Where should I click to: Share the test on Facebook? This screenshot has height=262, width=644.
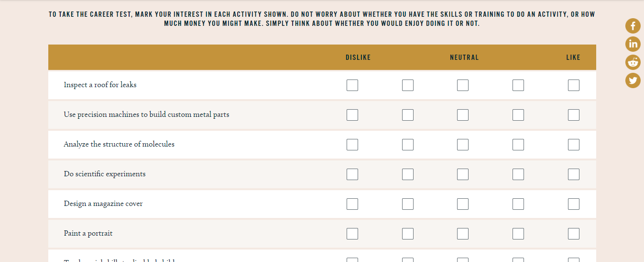[633, 26]
